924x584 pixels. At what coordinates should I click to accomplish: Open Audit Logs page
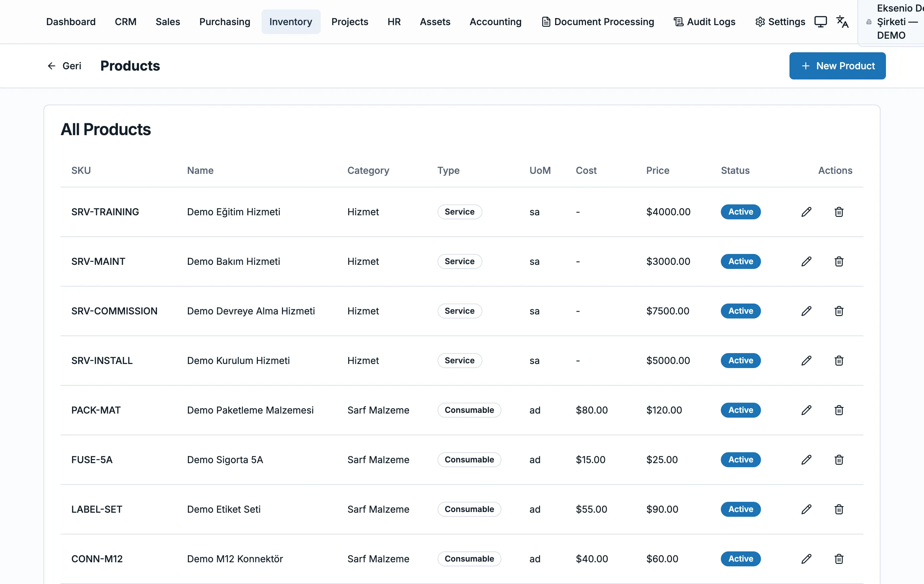[705, 22]
